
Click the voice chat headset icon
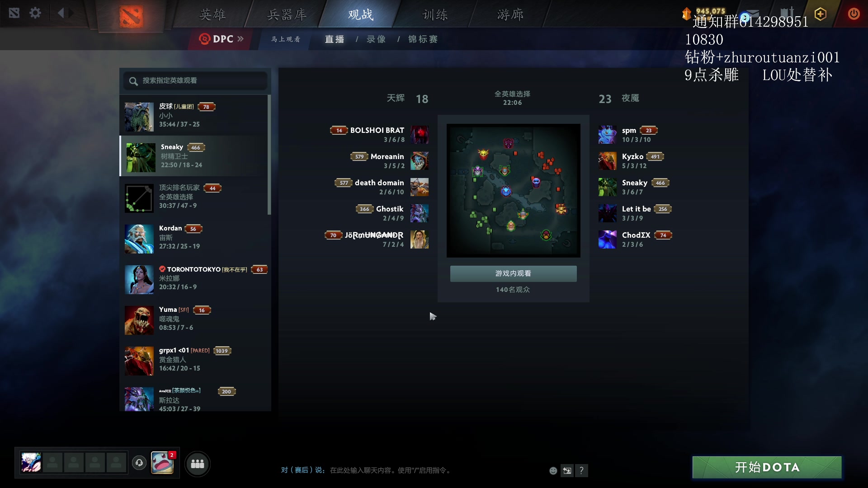coord(139,463)
